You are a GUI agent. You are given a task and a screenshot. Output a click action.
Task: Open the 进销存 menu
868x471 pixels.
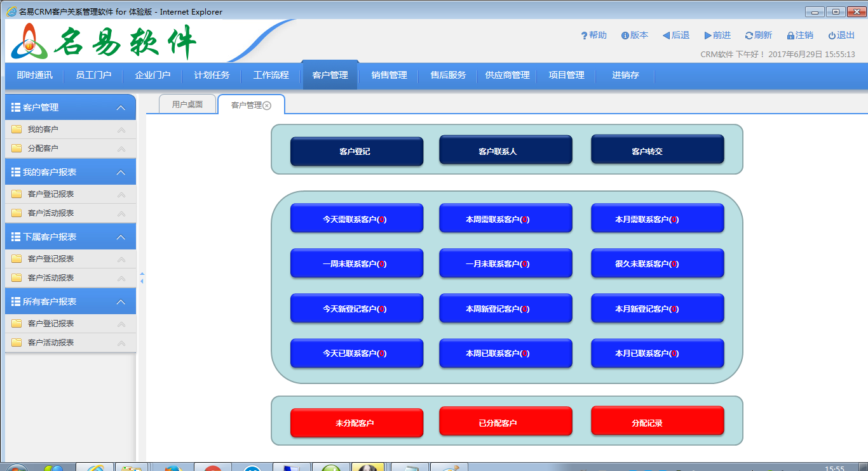point(625,76)
